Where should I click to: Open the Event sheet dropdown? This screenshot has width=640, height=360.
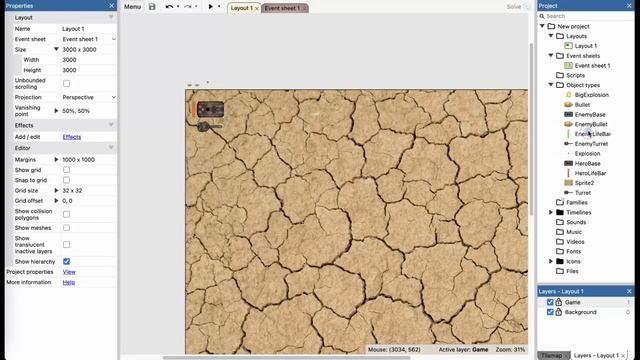pyautogui.click(x=89, y=39)
